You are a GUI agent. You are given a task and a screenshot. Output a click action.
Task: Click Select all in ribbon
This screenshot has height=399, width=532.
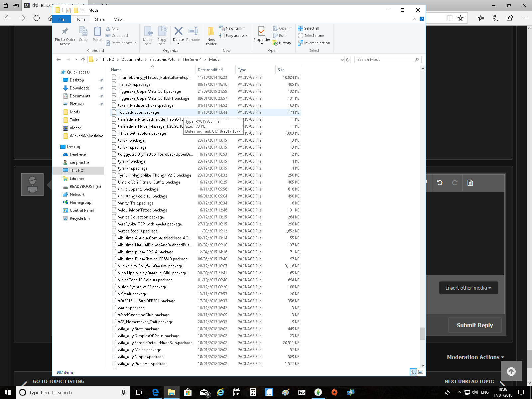[x=309, y=28]
